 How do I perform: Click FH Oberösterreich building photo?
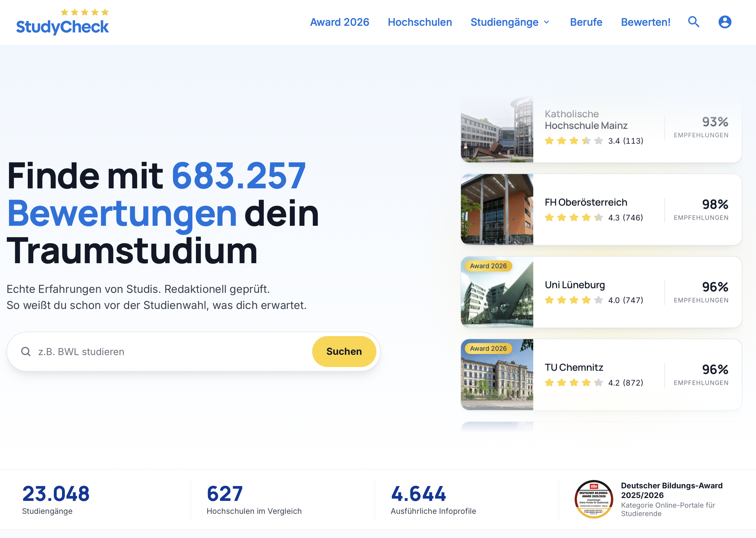click(497, 209)
